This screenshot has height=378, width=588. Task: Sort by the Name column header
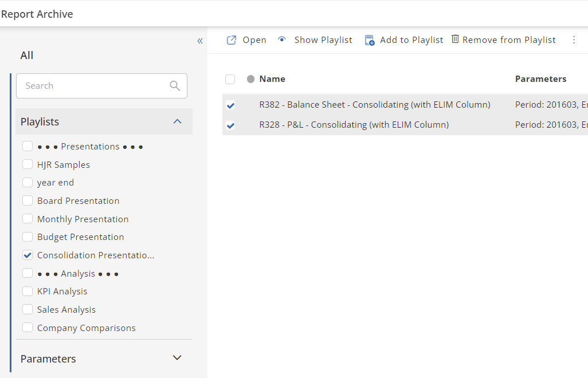pos(272,79)
